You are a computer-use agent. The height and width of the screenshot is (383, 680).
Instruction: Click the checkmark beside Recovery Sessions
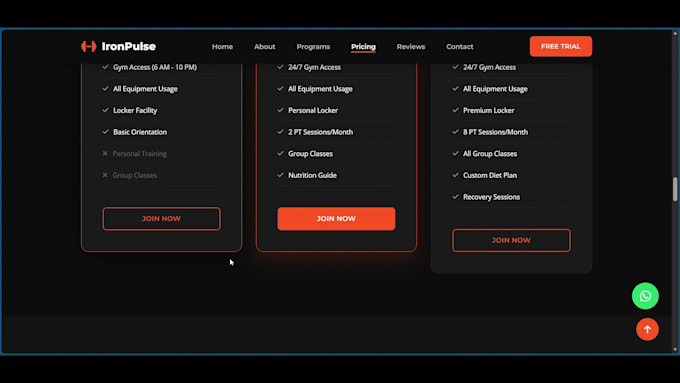[455, 196]
